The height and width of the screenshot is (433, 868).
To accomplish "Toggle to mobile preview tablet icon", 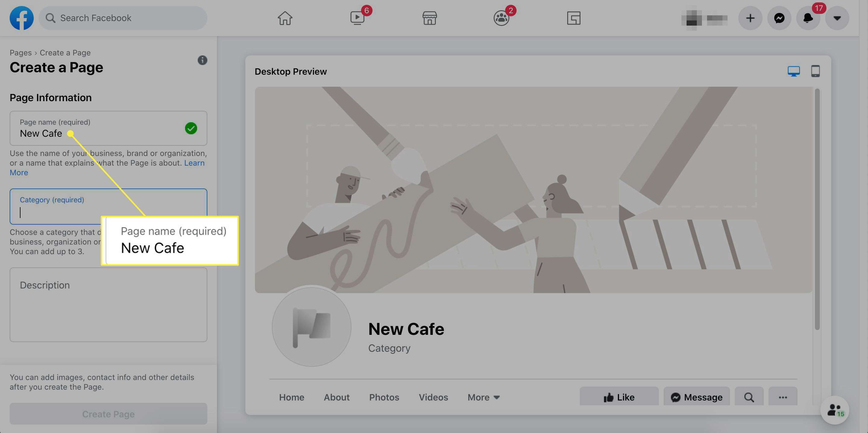I will coord(816,71).
